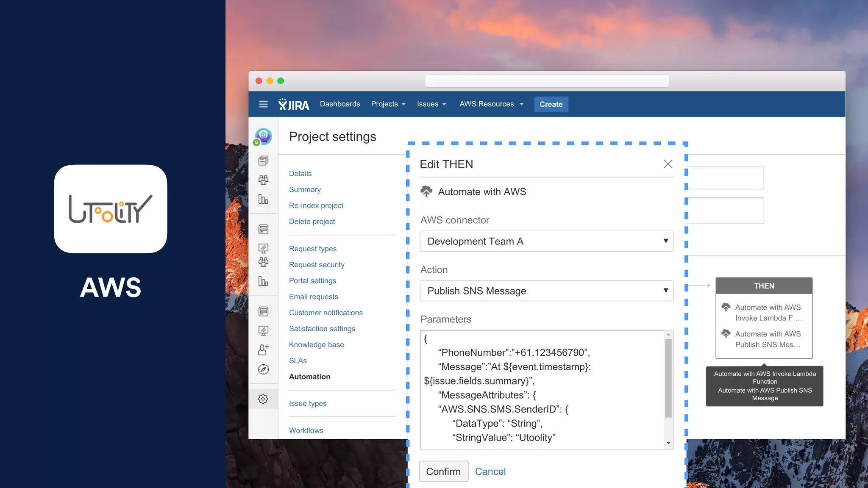Open the project avatar icon in sidebar
Image resolution: width=868 pixels, height=488 pixels.
pos(263,137)
